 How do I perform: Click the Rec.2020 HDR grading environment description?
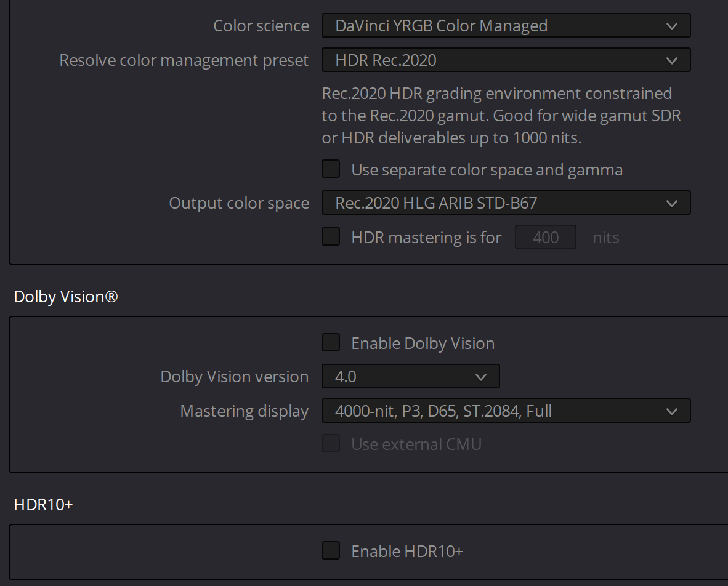click(x=501, y=116)
